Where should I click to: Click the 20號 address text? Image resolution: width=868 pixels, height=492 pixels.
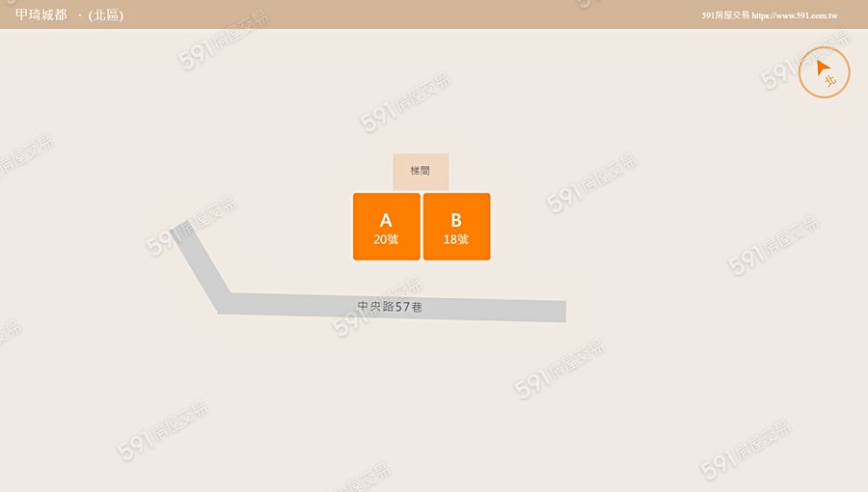[x=386, y=239]
